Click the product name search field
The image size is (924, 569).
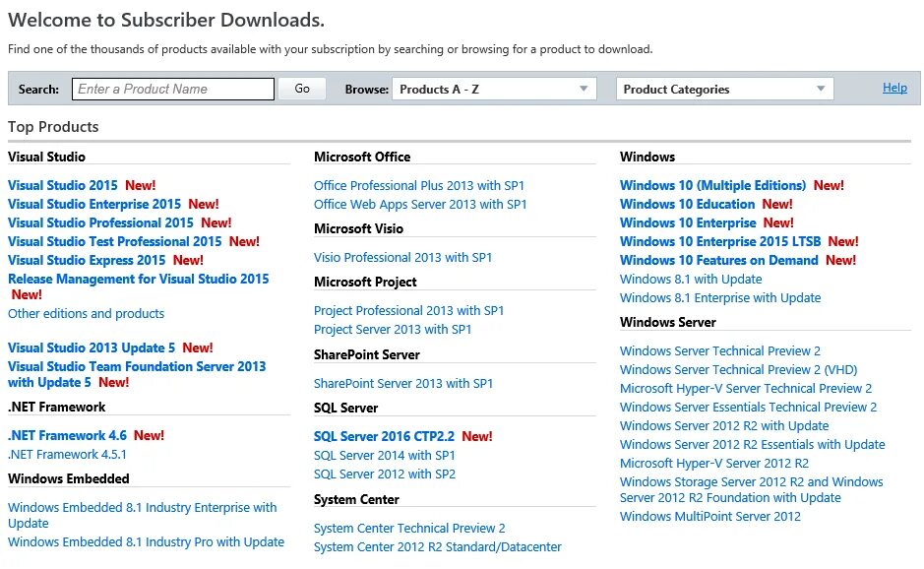(x=172, y=89)
